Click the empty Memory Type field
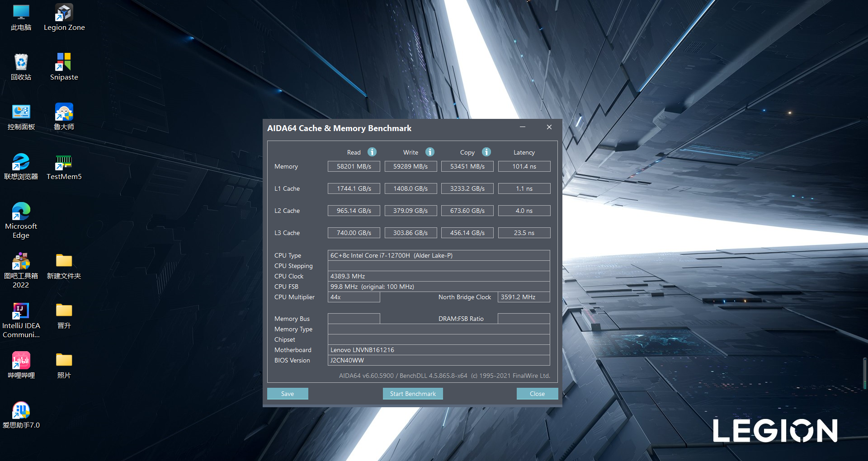 click(439, 329)
